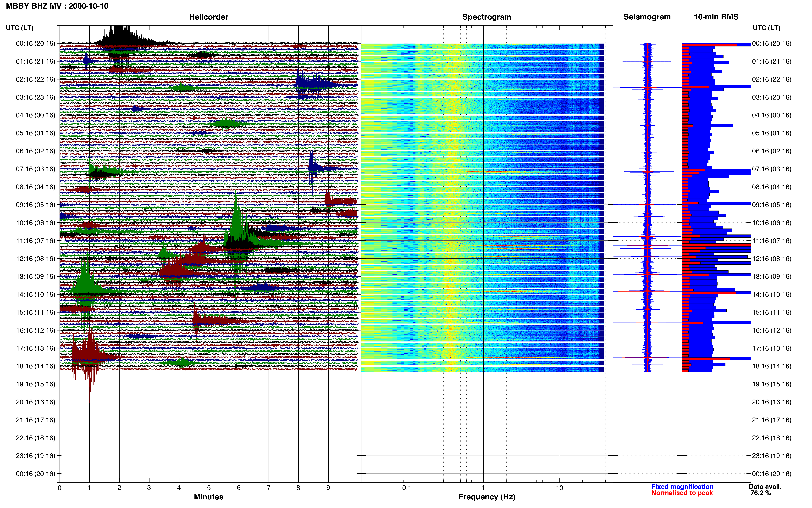Click left axis label '14:16 (10:16)'
The height and width of the screenshot is (508, 812).
[36, 294]
